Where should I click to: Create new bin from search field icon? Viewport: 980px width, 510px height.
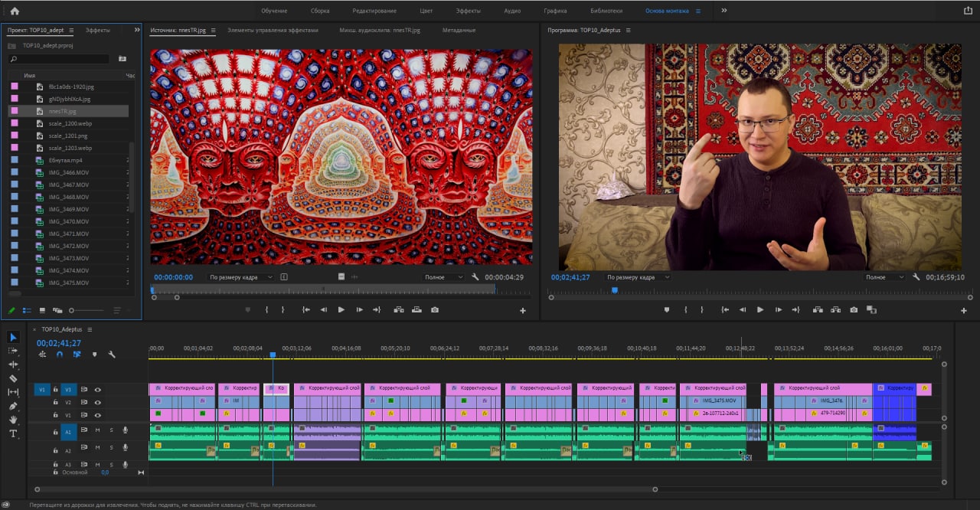[122, 59]
